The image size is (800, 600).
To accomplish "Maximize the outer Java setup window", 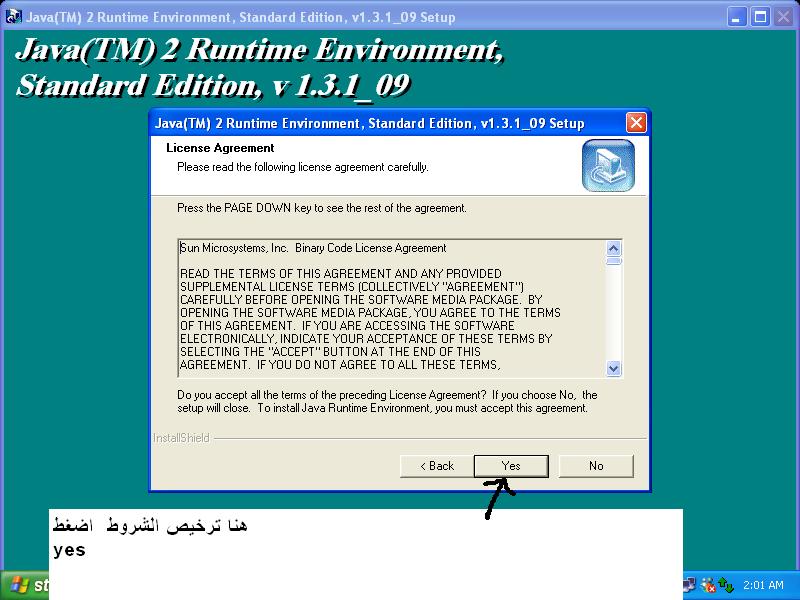I will [760, 17].
